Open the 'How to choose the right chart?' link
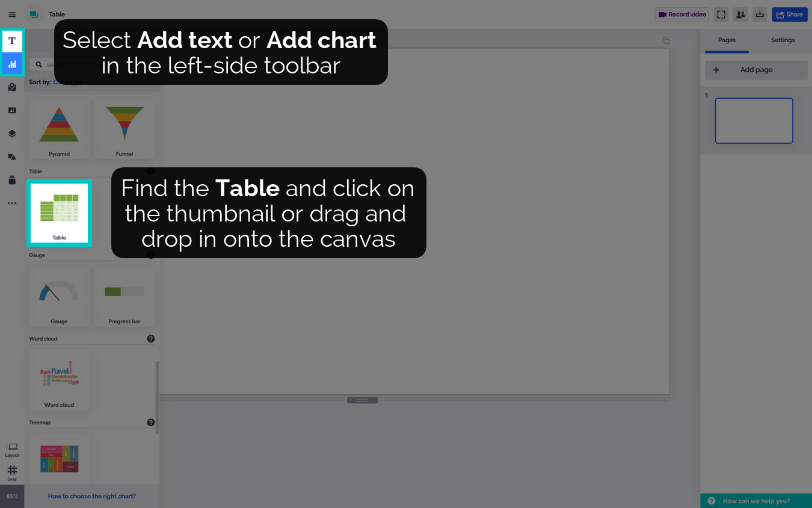 92,497
